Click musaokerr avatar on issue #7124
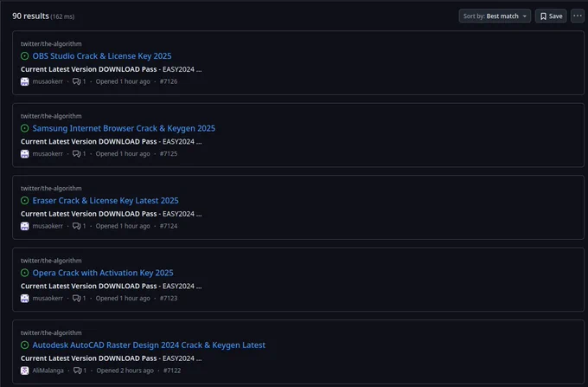 (25, 226)
